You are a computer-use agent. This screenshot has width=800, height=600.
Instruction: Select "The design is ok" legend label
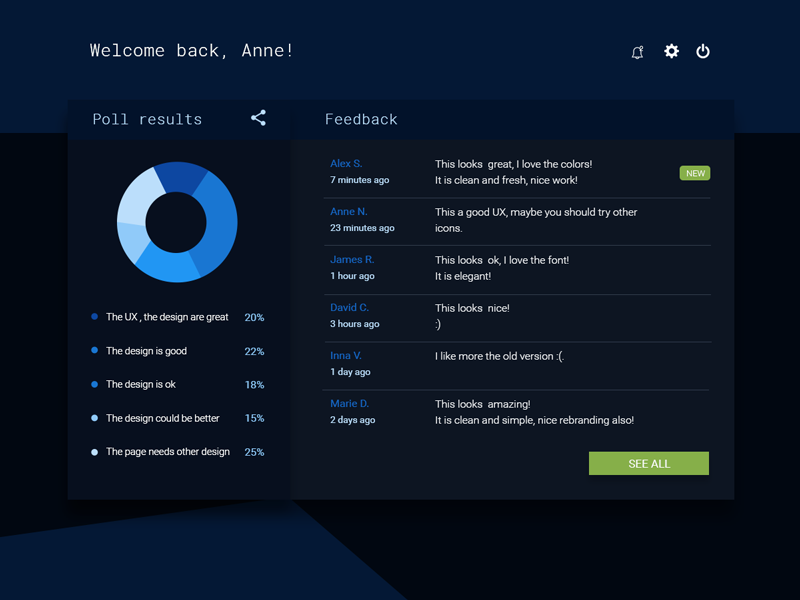click(141, 384)
